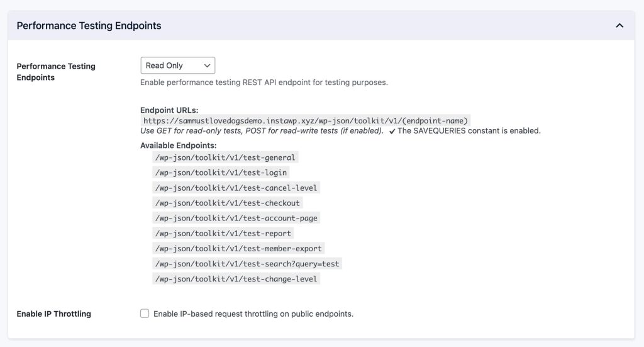Viewport: 644px width, 347px height.
Task: Click the checkmark icon before SAVEQUERIES text
Action: pos(392,131)
